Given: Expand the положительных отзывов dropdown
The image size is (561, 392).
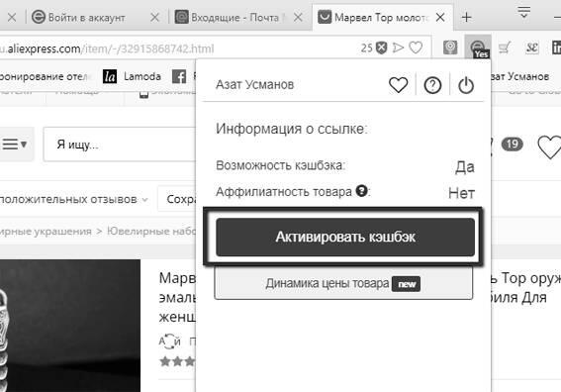Looking at the screenshot, I should tap(73, 199).
